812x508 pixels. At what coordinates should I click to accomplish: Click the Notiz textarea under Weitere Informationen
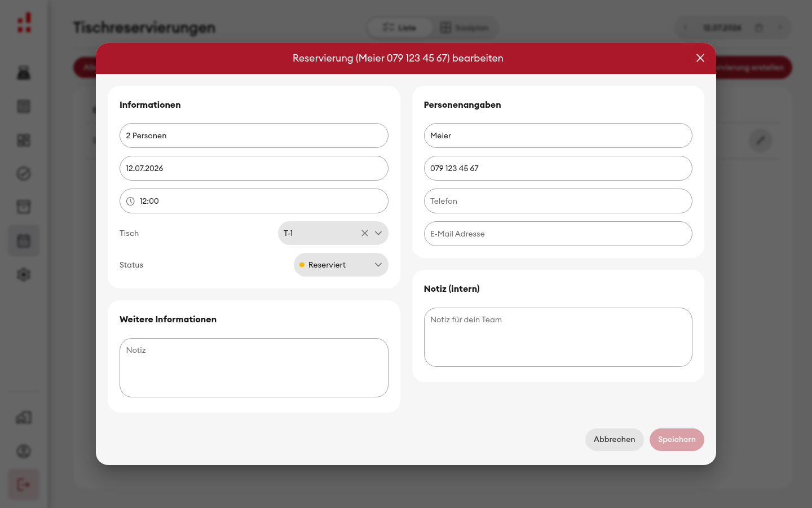point(254,367)
